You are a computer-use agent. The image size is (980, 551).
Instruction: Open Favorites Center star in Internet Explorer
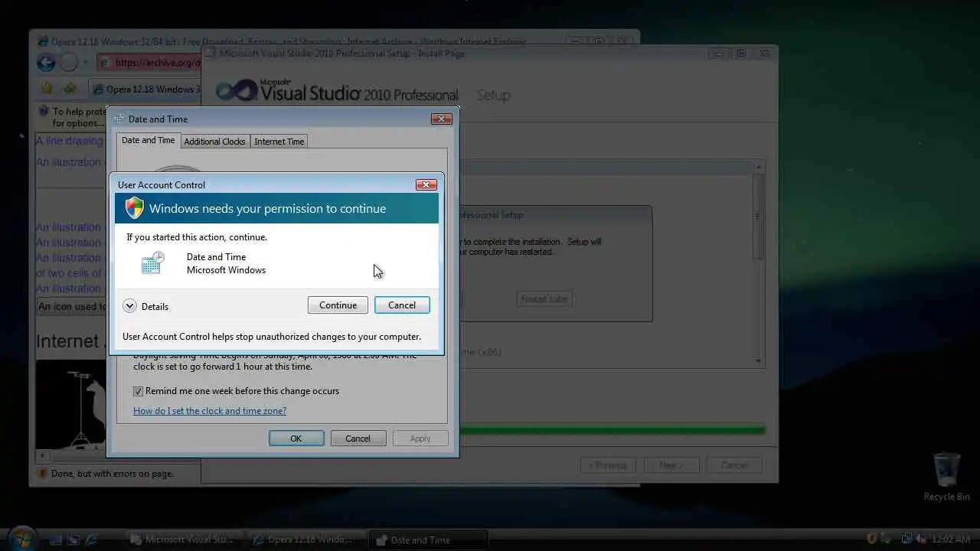(47, 89)
